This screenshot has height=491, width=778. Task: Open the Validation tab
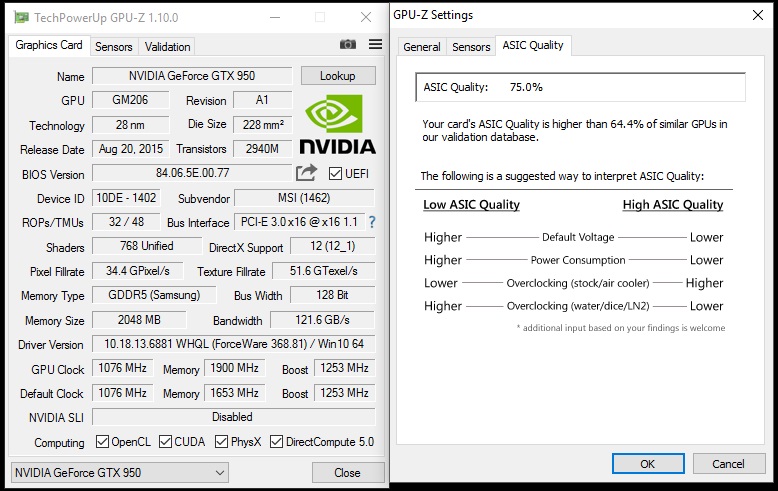click(167, 47)
